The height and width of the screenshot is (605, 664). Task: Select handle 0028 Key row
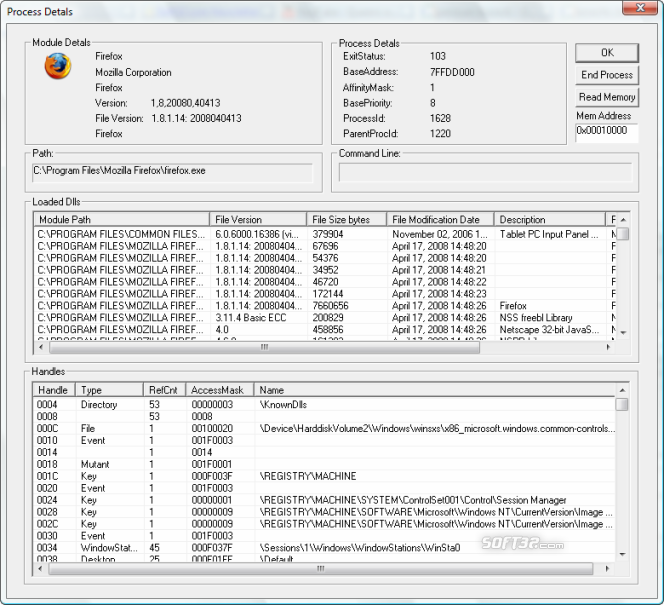point(324,512)
